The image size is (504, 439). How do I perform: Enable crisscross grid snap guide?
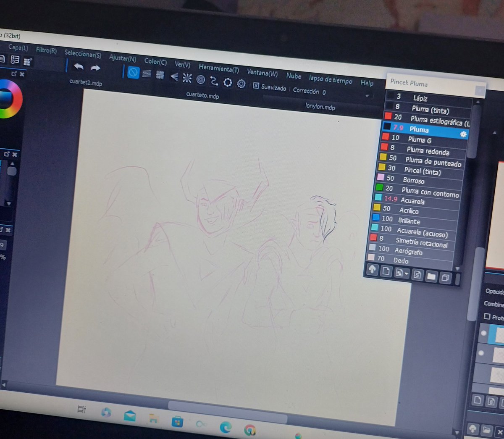click(x=160, y=75)
